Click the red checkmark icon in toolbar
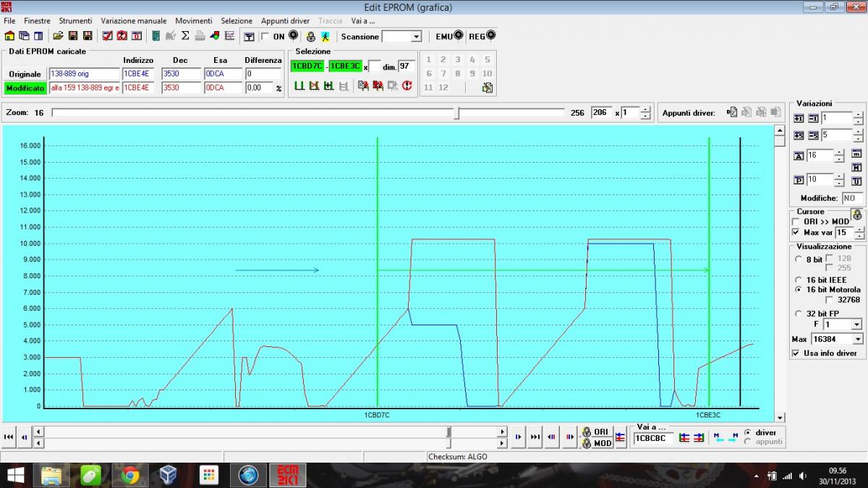Image resolution: width=868 pixels, height=488 pixels. coord(107,36)
